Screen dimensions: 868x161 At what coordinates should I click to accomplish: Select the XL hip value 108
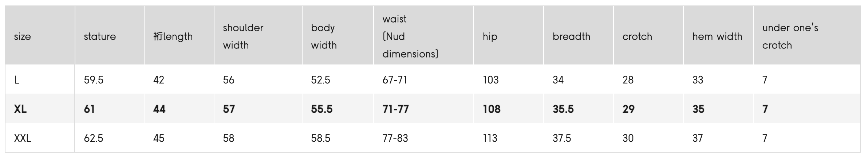click(492, 109)
